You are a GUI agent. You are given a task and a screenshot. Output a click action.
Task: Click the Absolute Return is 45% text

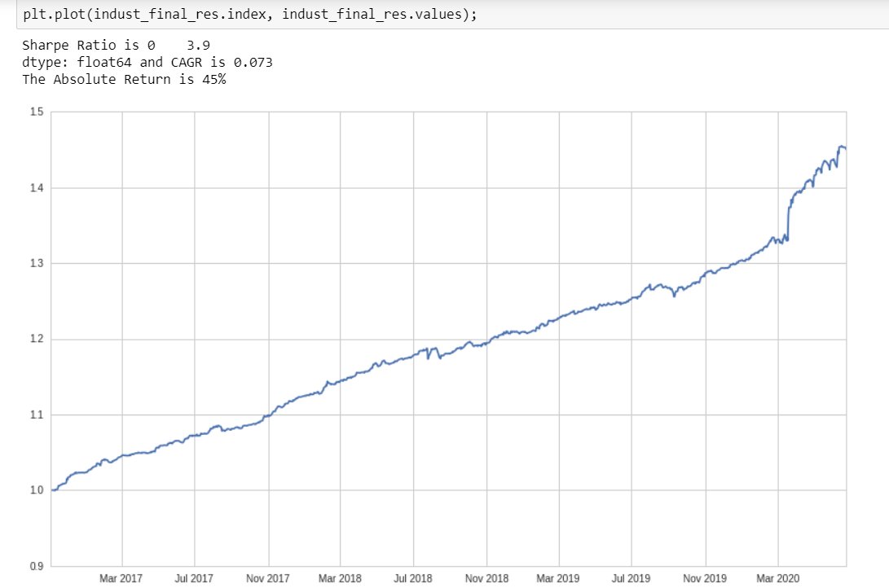[122, 79]
